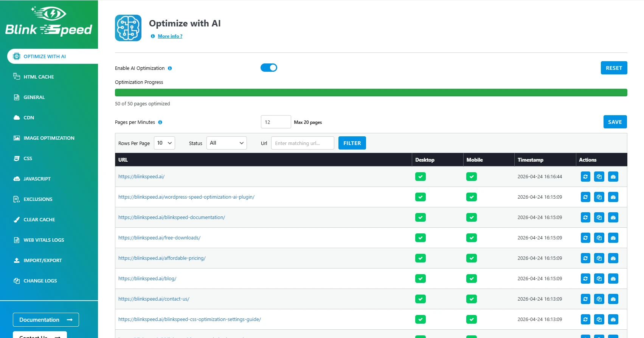This screenshot has height=338, width=644.
Task: Go to HTML Cache settings
Action: click(x=39, y=77)
